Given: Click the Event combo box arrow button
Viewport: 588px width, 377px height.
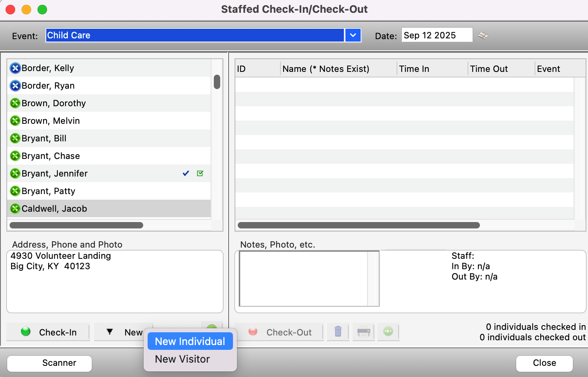Looking at the screenshot, I should [353, 35].
